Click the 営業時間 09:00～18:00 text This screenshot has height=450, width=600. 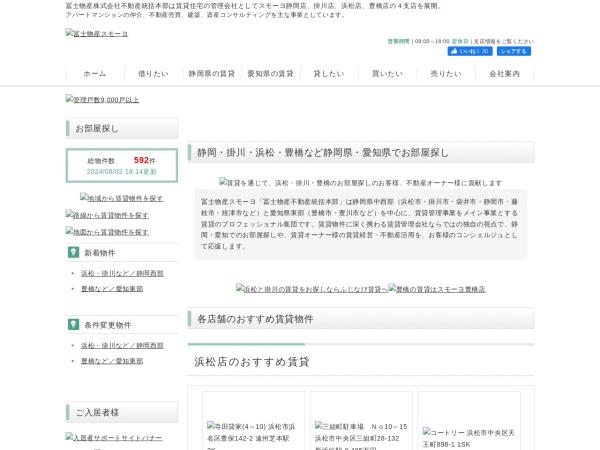point(419,41)
